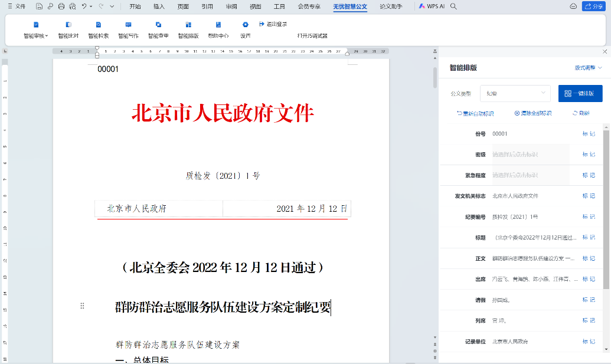Click 标记 in the 发文机关标志 row
This screenshot has height=364, width=611.
point(589,196)
